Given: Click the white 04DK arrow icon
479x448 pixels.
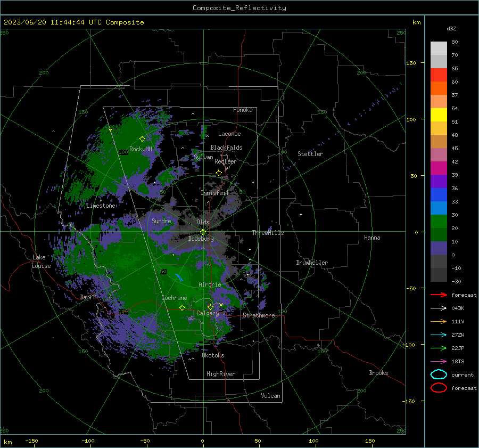Looking at the screenshot, I should click(x=439, y=308).
